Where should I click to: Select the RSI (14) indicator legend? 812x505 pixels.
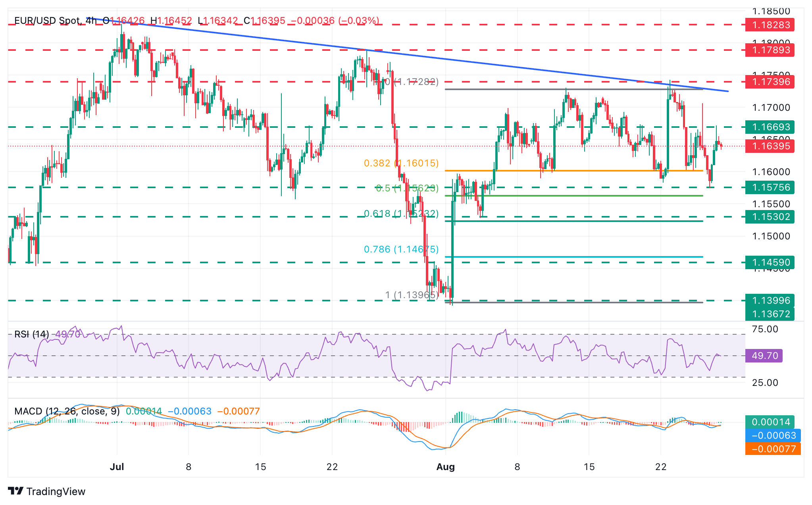[32, 334]
